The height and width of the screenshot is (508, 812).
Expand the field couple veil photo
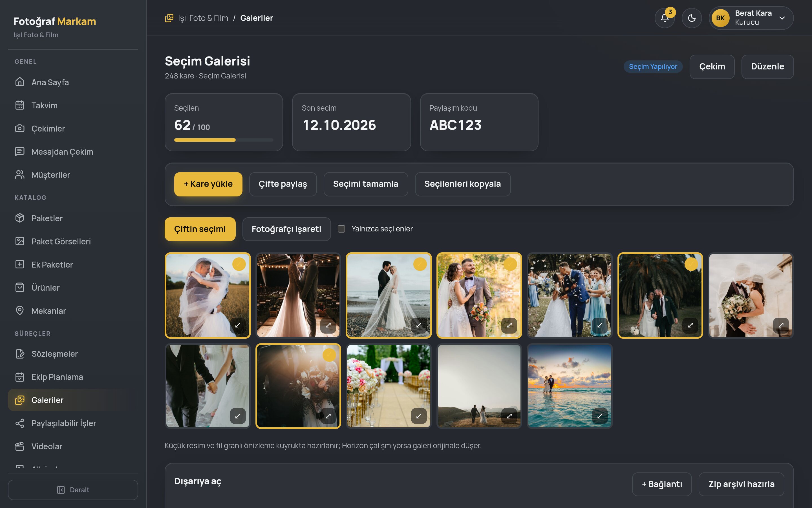(x=238, y=325)
